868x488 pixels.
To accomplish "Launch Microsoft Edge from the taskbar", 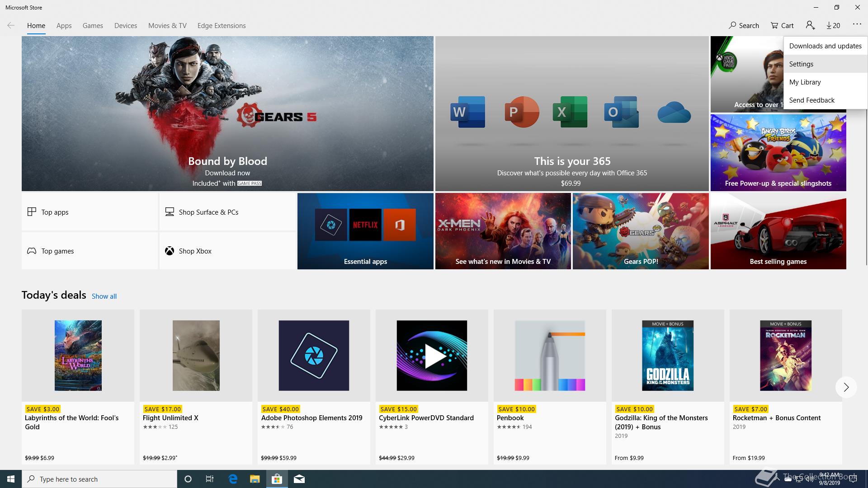I will 233,479.
